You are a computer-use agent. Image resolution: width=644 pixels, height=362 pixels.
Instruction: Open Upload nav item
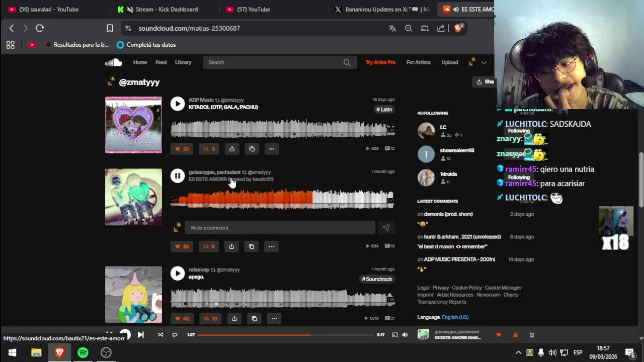(x=450, y=62)
